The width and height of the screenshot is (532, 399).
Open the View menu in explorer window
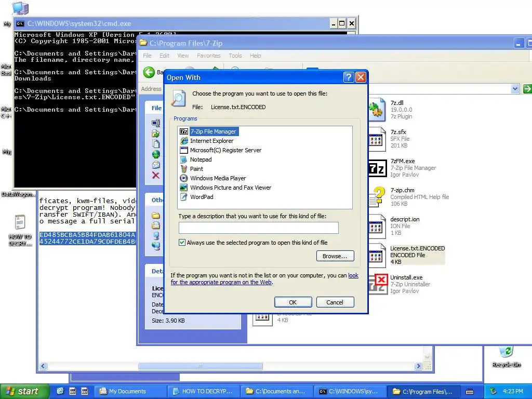[183, 56]
